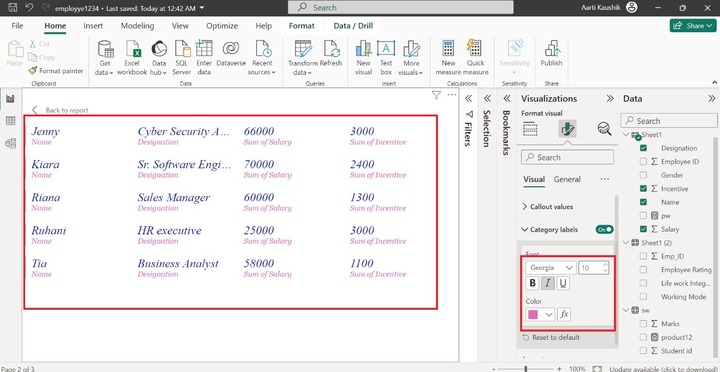720x372 pixels.
Task: Expand the Selection pane
Action: pos(487,99)
